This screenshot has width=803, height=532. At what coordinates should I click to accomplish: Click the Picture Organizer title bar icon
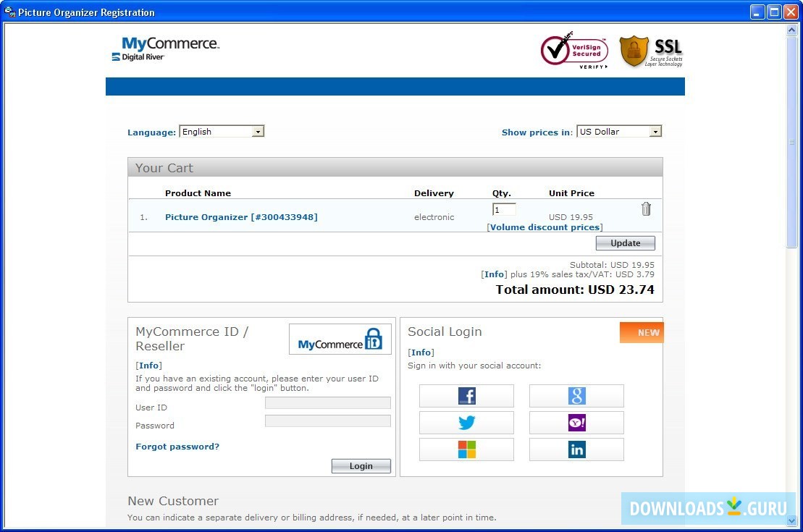(x=9, y=12)
